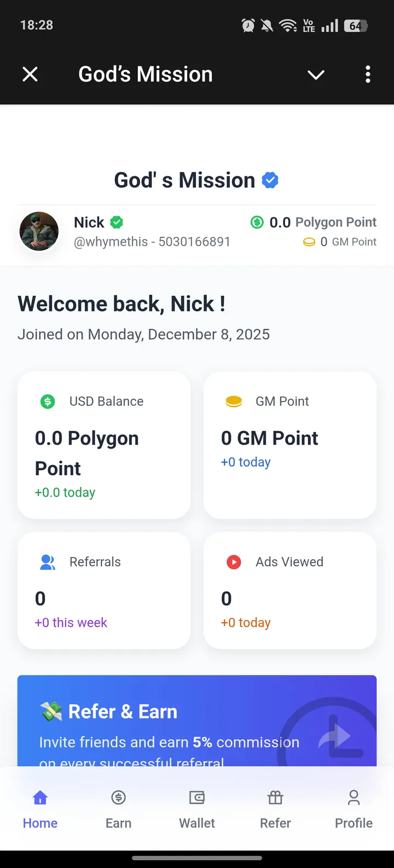Image resolution: width=394 pixels, height=868 pixels.
Task: Open the Ads Viewed stats card
Action: coord(290,590)
